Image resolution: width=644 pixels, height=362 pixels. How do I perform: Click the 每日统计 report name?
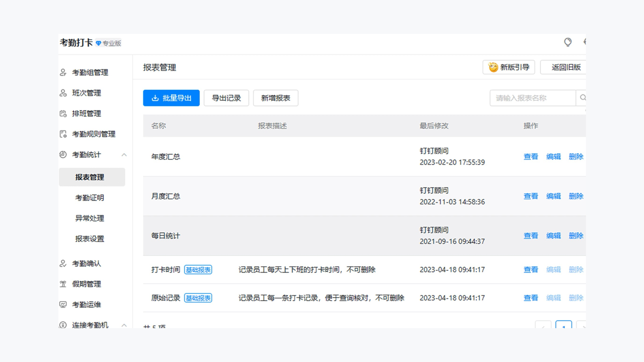(165, 236)
